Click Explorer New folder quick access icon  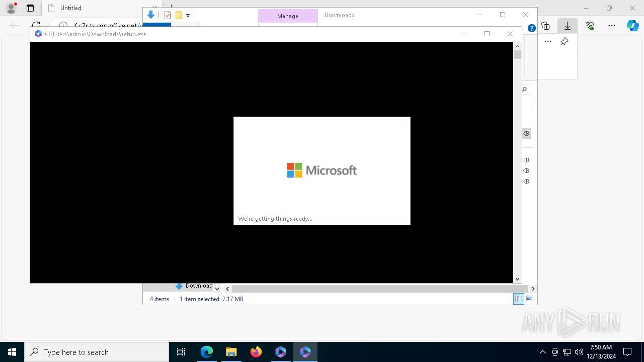tap(179, 15)
